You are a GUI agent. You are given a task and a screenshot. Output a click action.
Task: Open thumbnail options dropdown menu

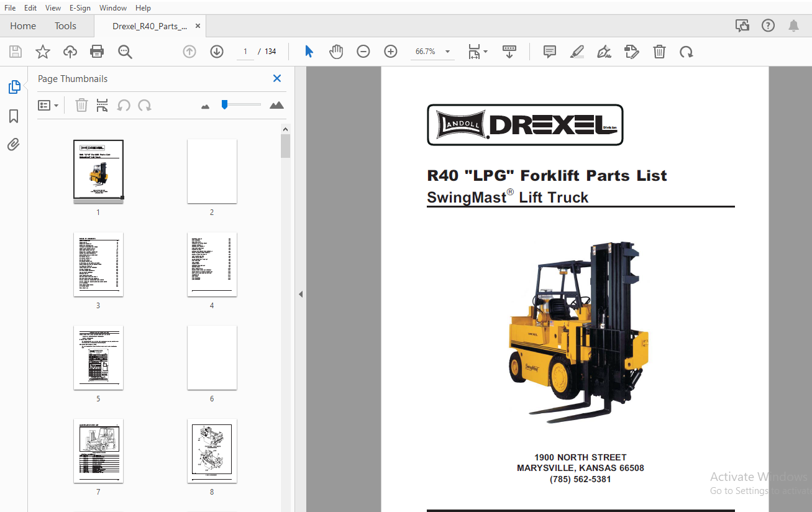tap(48, 106)
